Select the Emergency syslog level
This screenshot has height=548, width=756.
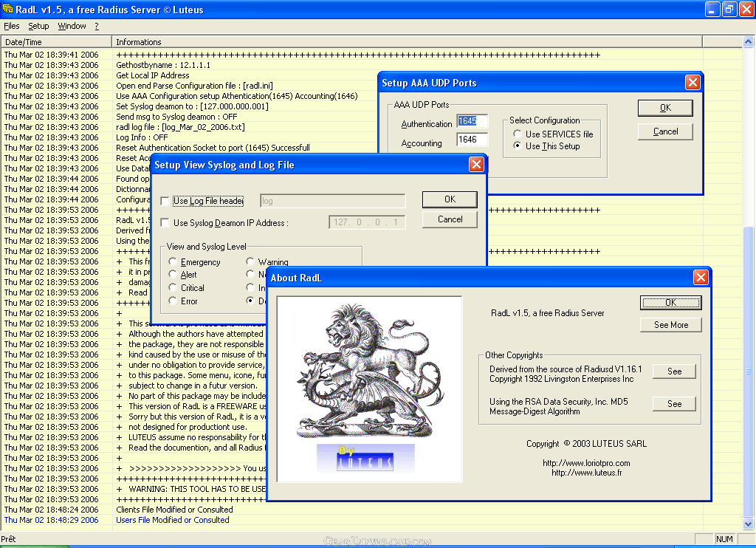click(x=173, y=261)
